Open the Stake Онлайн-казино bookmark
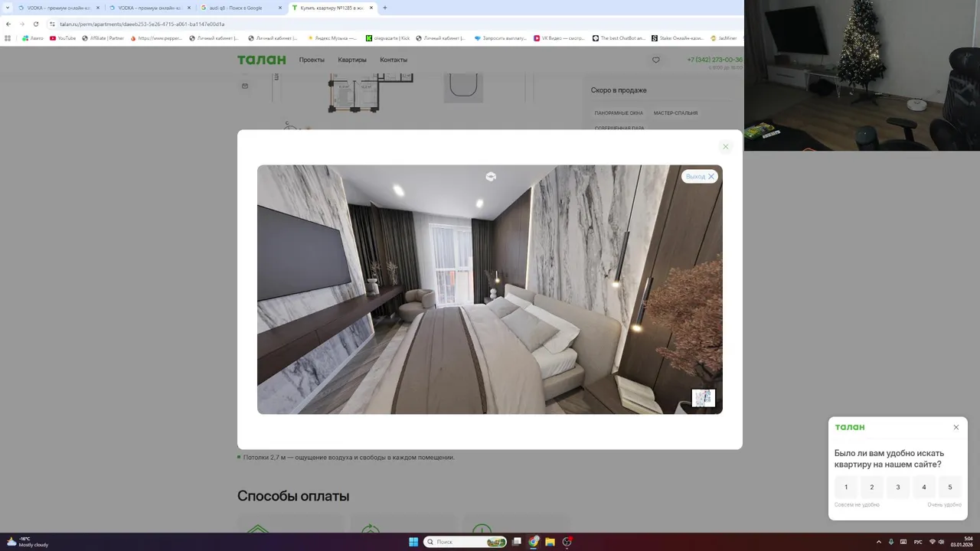Viewport: 980px width, 551px height. click(677, 37)
